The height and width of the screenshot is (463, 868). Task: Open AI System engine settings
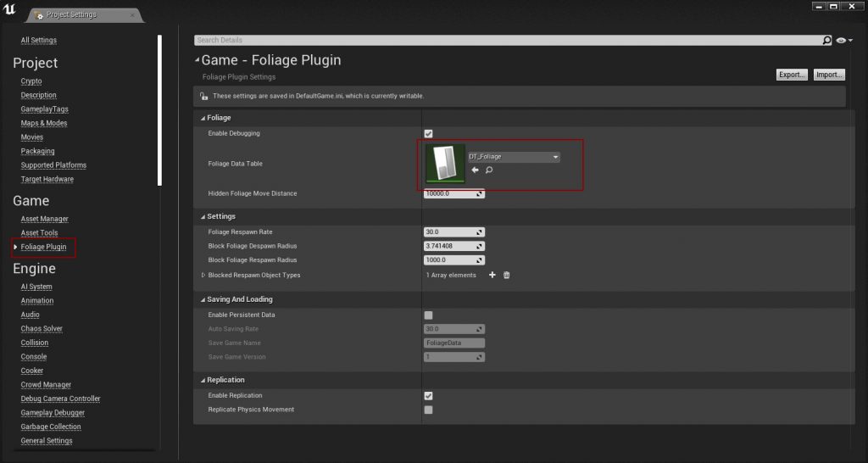click(x=36, y=287)
